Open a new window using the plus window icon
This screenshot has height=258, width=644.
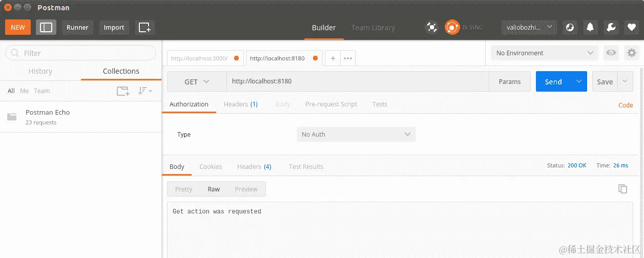[144, 27]
